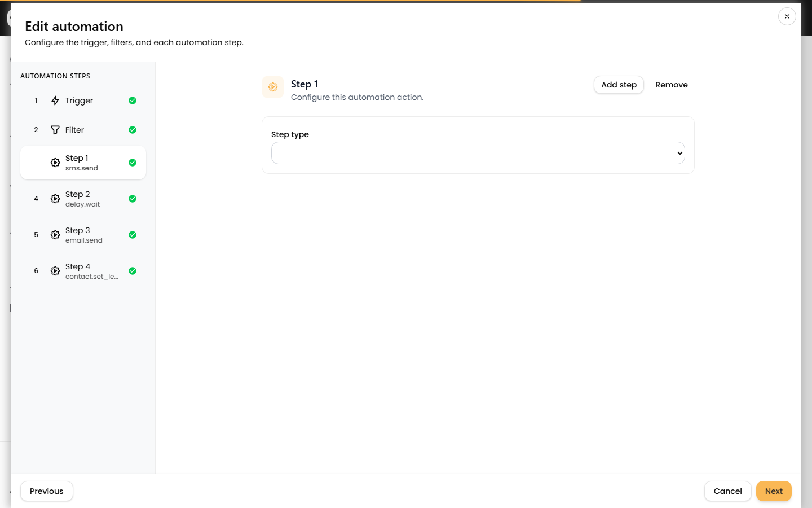Close the Edit automation dialog

(787, 16)
